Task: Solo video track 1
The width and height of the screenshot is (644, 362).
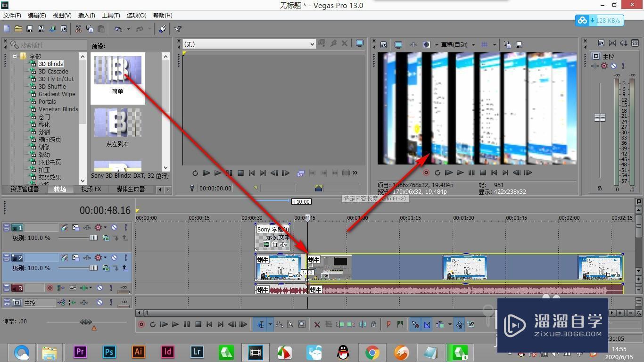Action: (x=125, y=228)
